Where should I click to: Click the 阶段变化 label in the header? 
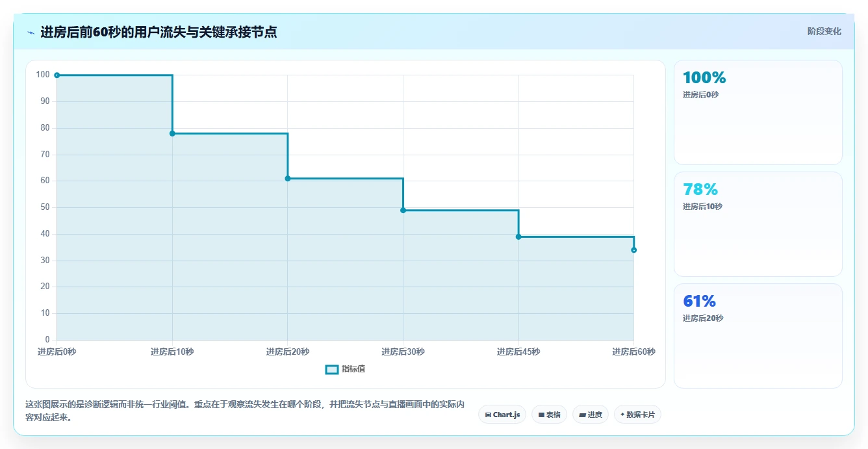[824, 31]
